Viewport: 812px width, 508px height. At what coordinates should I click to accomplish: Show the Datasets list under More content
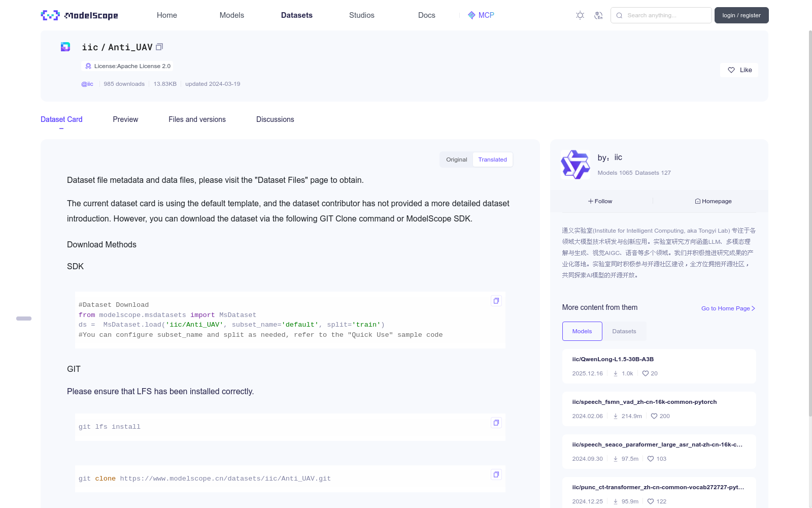tap(624, 331)
